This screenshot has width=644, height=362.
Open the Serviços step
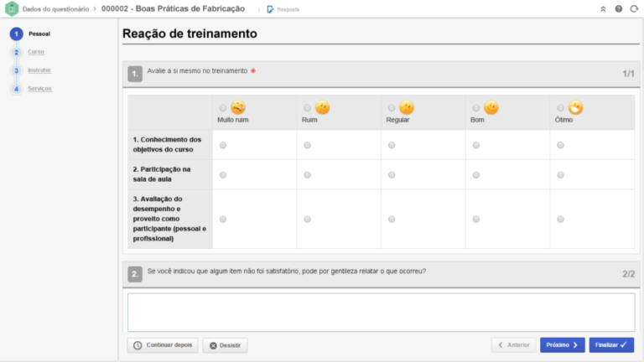tap(39, 89)
